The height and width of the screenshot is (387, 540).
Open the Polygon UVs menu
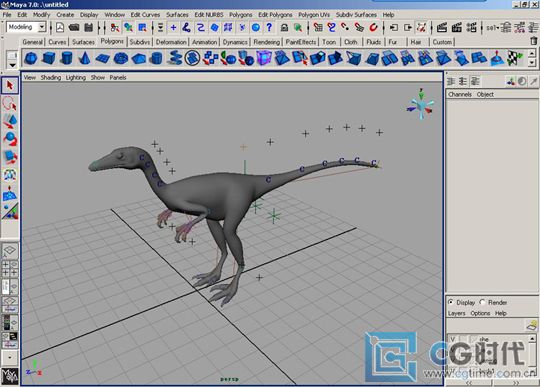pyautogui.click(x=314, y=15)
